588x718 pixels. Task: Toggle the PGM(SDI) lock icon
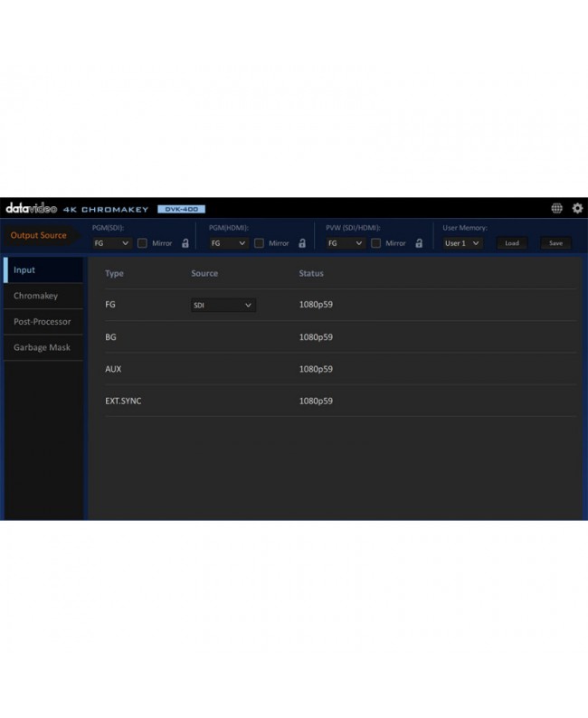click(185, 243)
